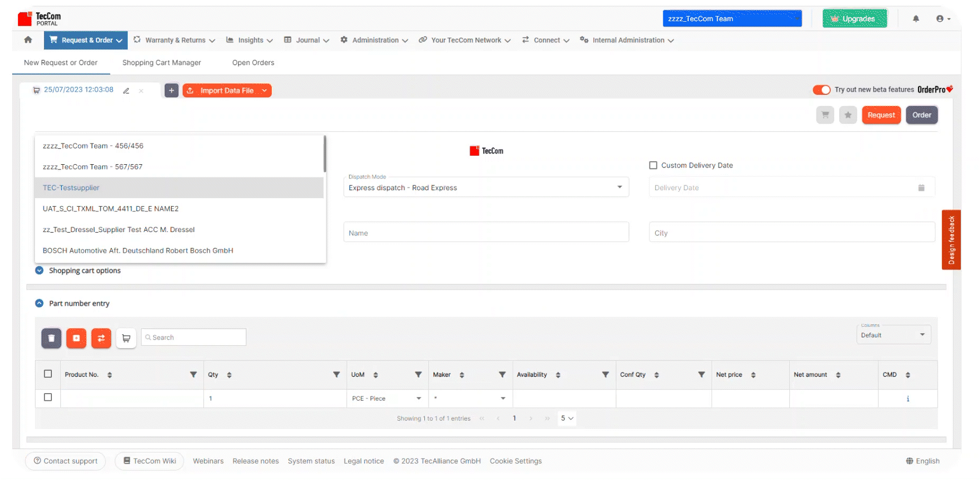
Task: Select TEC-Testsupplier from the supplier list
Action: (72, 188)
